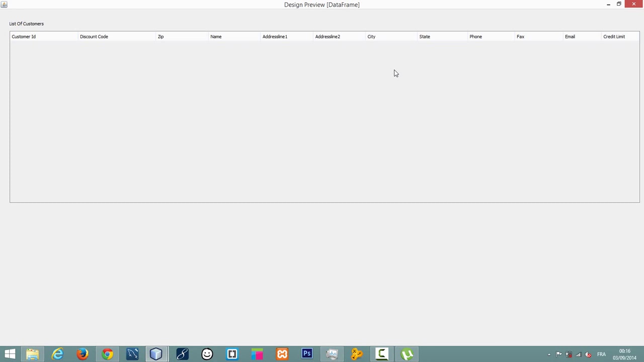Open the taskbar clock showing 00:16
This screenshot has width=644, height=362.
pos(624,354)
